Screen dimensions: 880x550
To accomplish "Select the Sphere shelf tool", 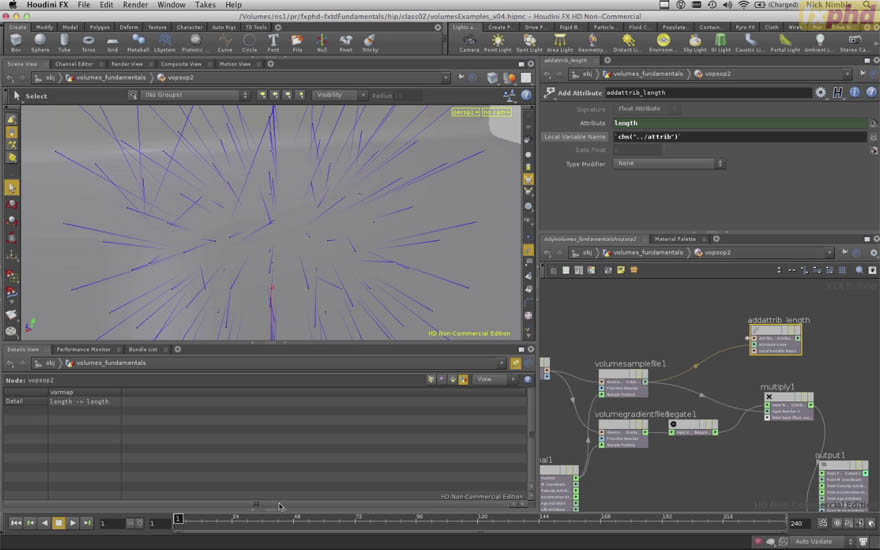I will 40,42.
